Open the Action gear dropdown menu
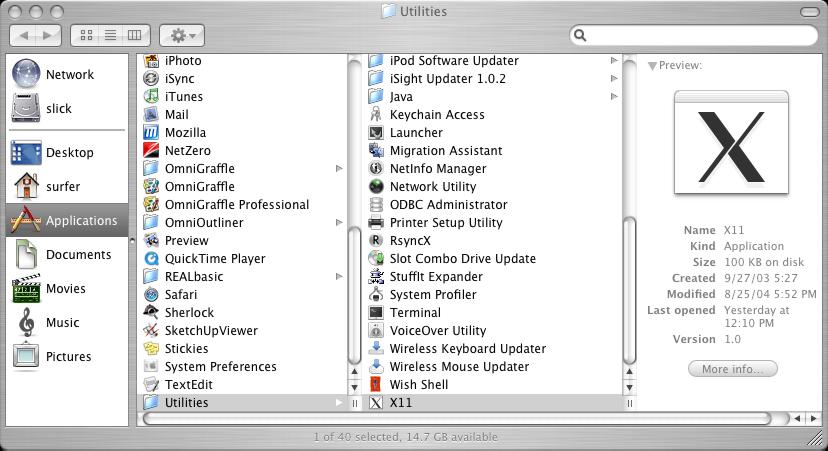 click(183, 35)
